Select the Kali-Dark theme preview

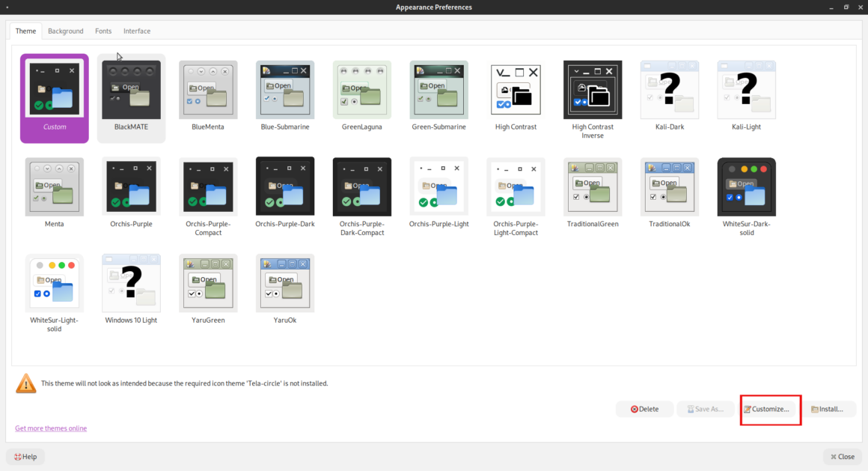669,90
